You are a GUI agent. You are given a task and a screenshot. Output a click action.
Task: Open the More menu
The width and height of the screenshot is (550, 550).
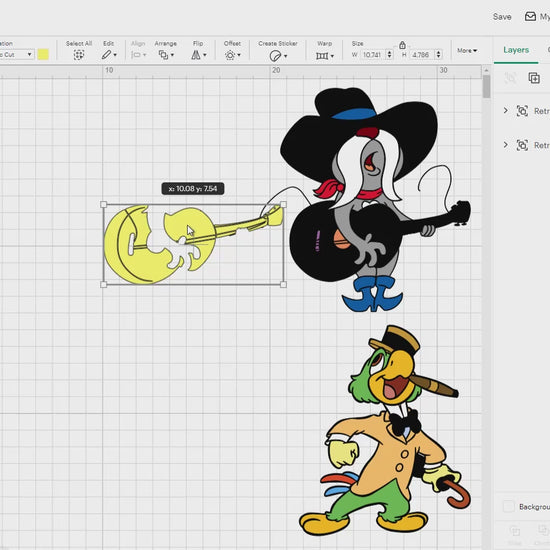click(467, 51)
